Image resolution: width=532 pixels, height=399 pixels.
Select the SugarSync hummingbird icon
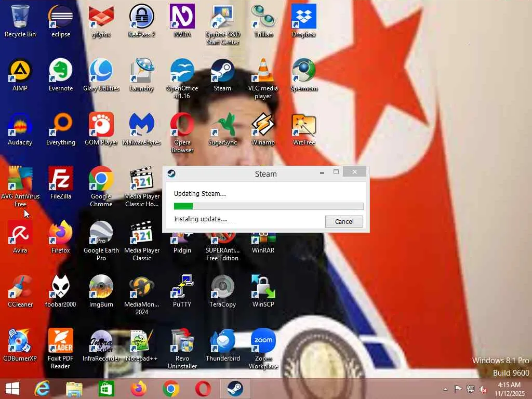(222, 129)
